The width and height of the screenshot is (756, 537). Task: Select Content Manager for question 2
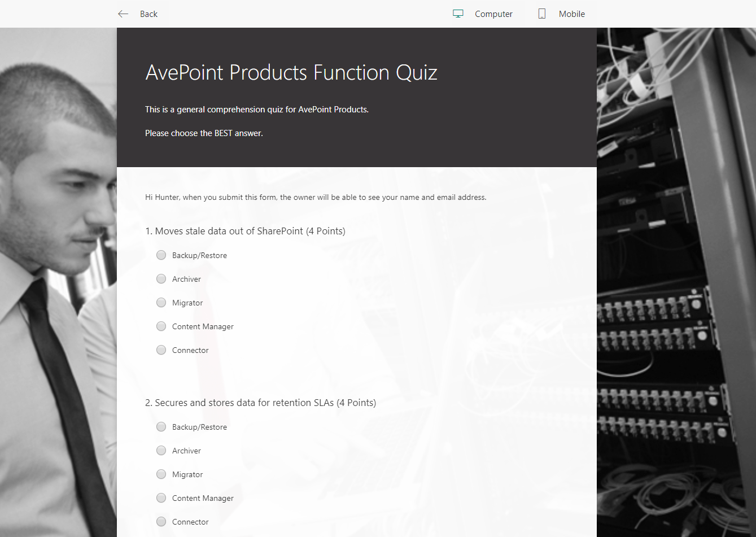point(161,497)
